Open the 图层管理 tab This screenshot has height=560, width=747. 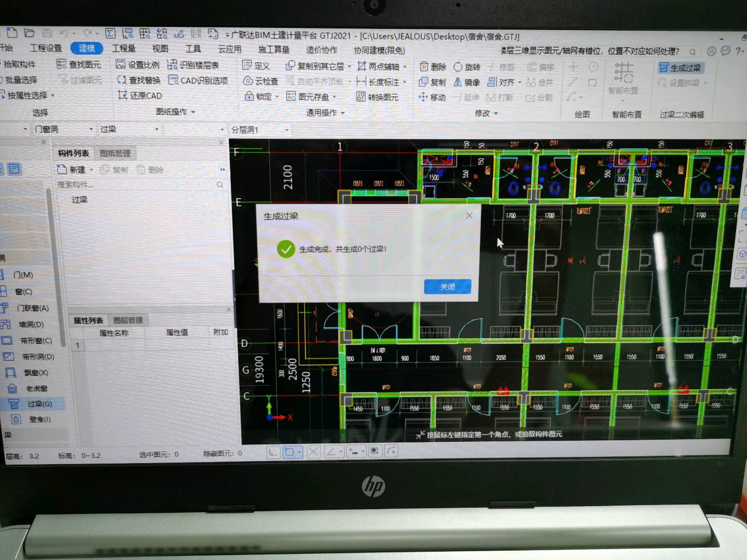click(128, 320)
